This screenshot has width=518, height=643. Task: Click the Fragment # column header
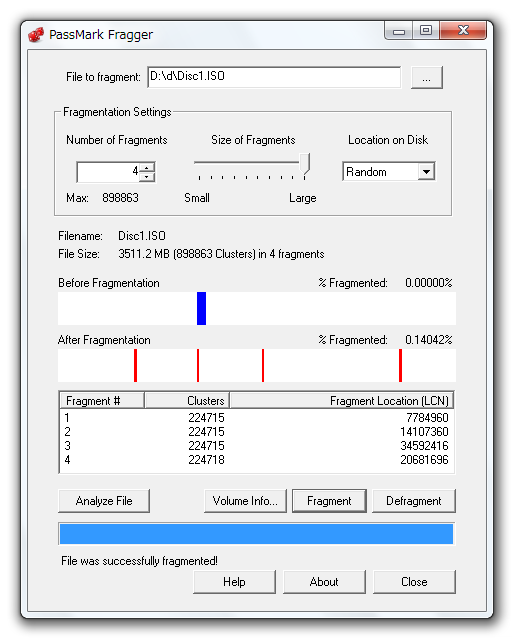(x=102, y=400)
